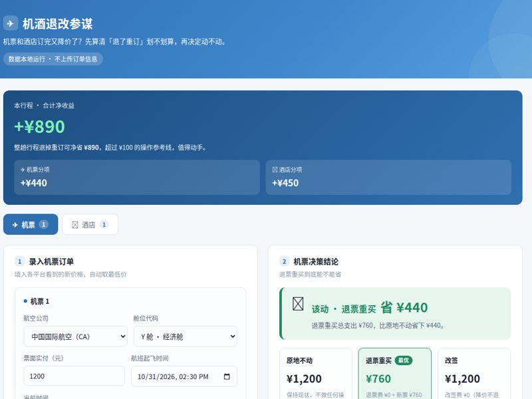Click the icon in the 该动 verdict banner
The image size is (532, 399).
[298, 304]
